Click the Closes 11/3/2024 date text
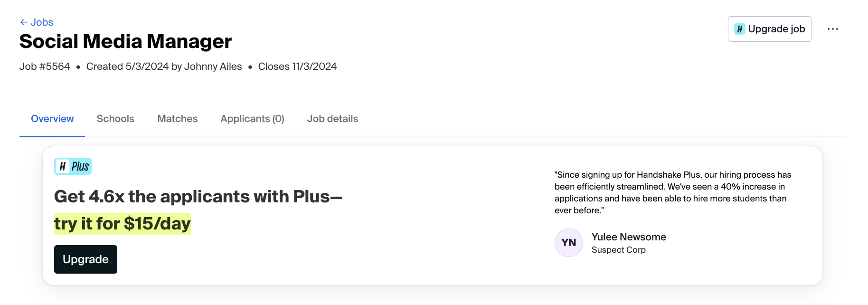 297,66
